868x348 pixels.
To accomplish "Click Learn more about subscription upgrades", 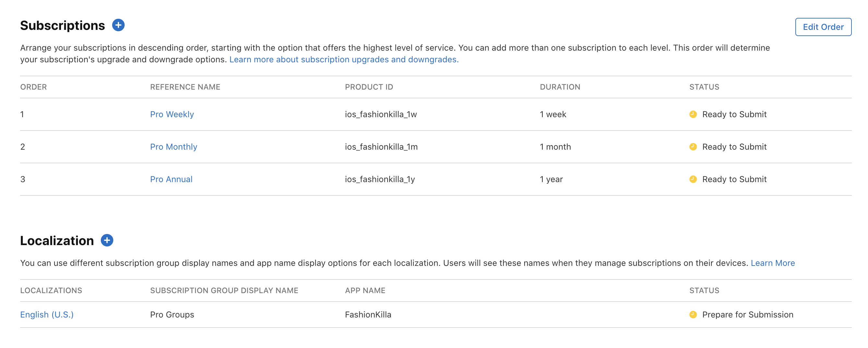I will tap(344, 59).
